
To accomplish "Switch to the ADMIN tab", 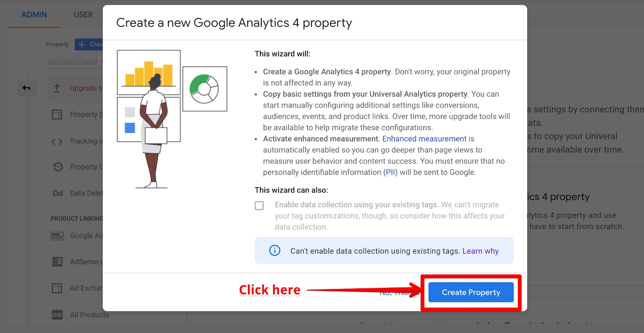I will (34, 15).
